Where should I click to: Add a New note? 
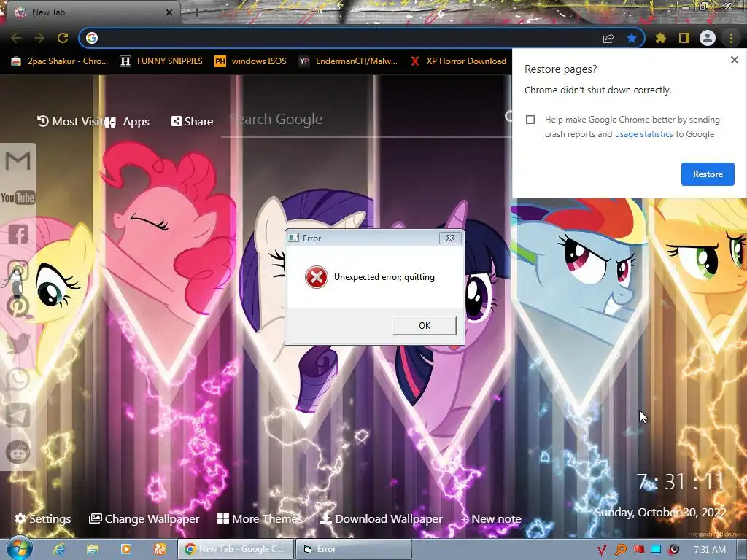[491, 518]
